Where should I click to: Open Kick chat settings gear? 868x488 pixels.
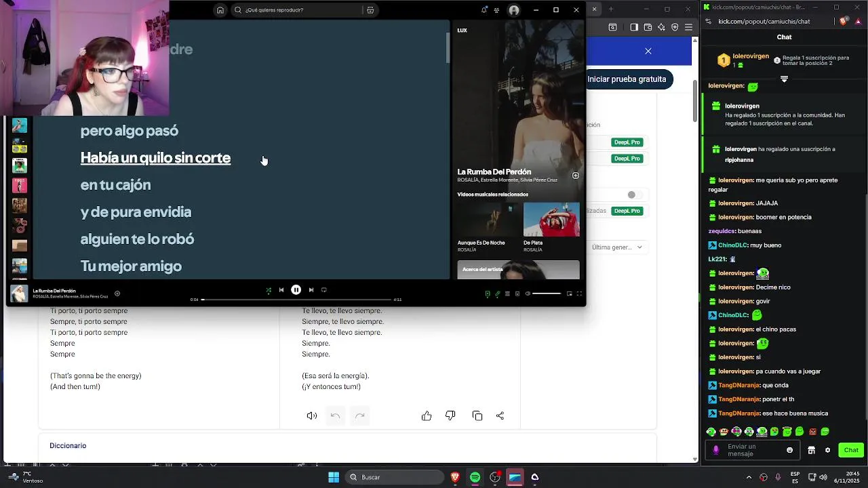point(827,450)
